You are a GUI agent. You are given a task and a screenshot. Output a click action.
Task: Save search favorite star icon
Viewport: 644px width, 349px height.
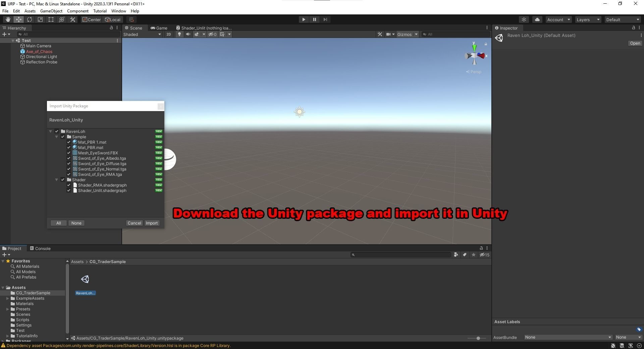click(x=473, y=255)
